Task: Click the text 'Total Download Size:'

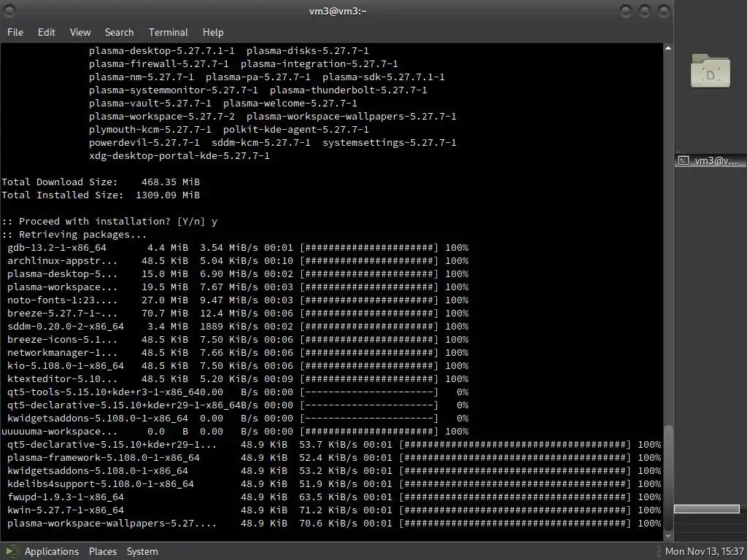Action: point(60,182)
